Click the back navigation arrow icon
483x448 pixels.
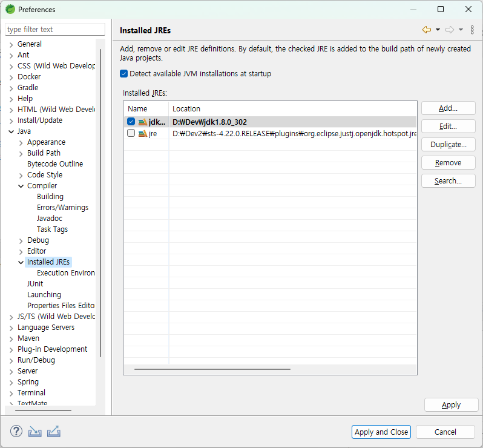pyautogui.click(x=427, y=30)
